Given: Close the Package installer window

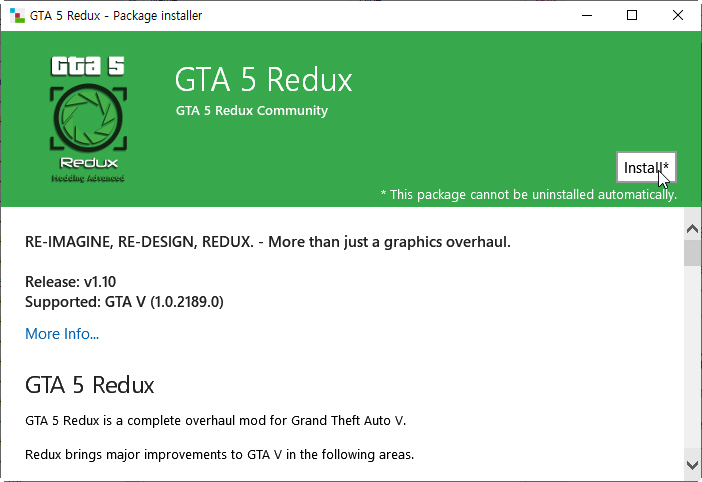Looking at the screenshot, I should tap(678, 15).
